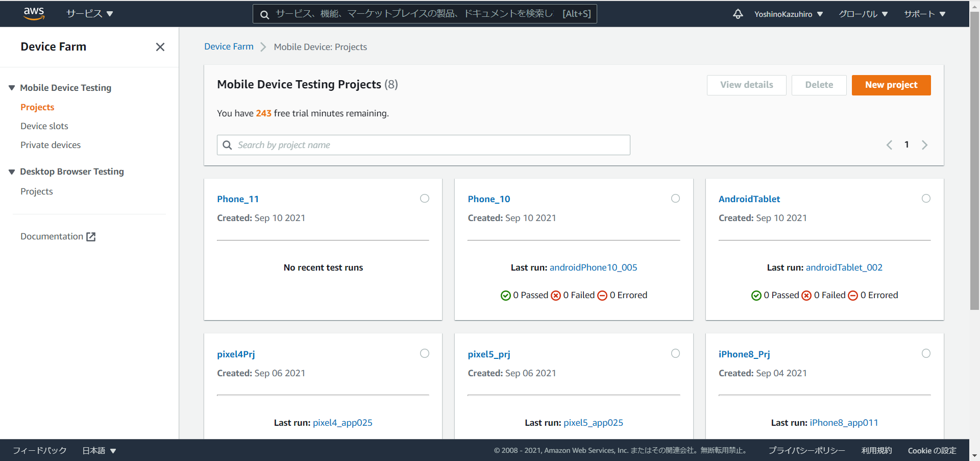Open the サポート support dropdown
This screenshot has height=461, width=980.
coord(925,14)
